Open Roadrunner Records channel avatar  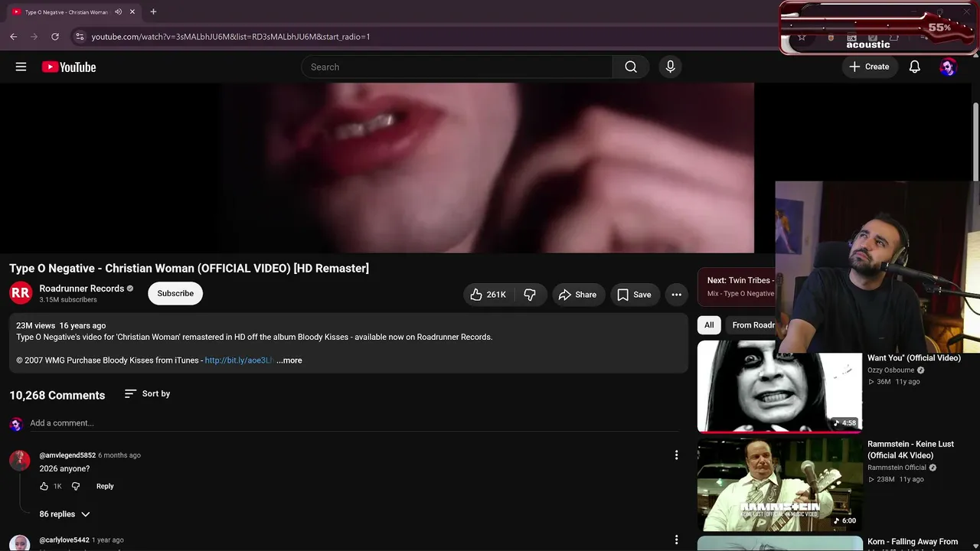point(21,293)
